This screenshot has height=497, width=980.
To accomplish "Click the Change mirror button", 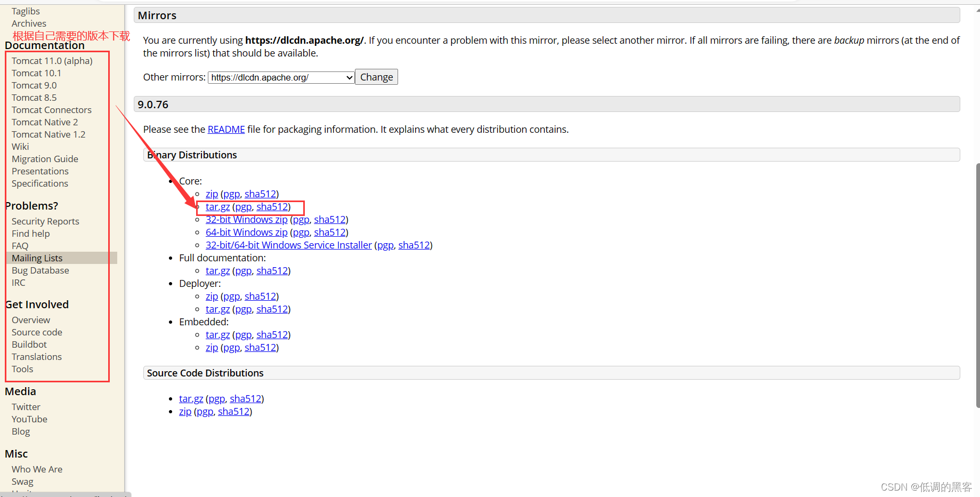I will (376, 77).
